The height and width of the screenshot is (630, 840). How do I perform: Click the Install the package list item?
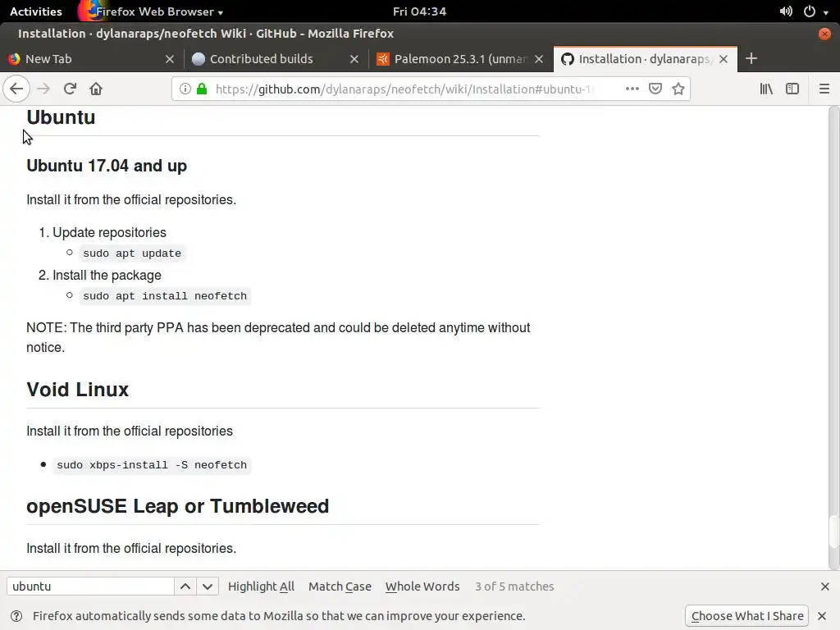pyautogui.click(x=107, y=275)
